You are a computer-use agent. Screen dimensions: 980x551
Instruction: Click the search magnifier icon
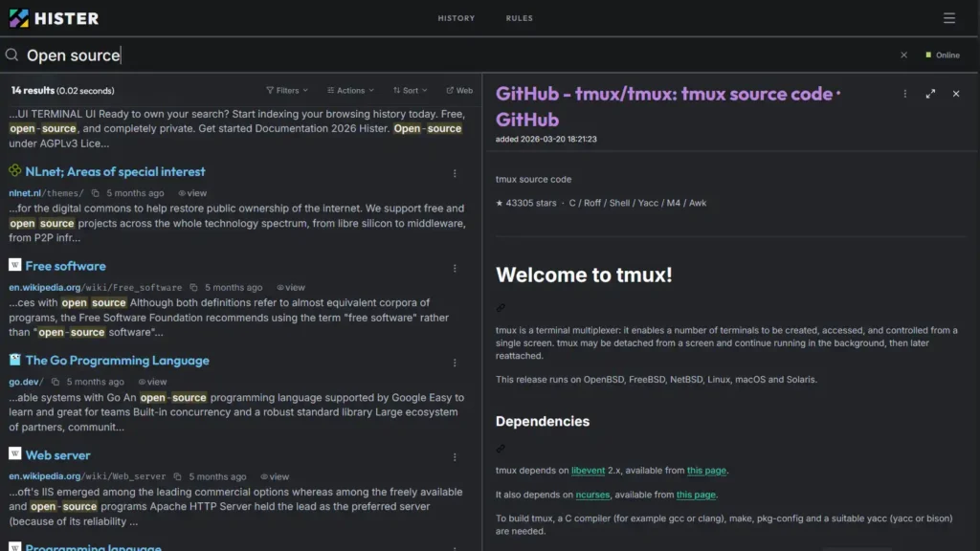(x=11, y=55)
